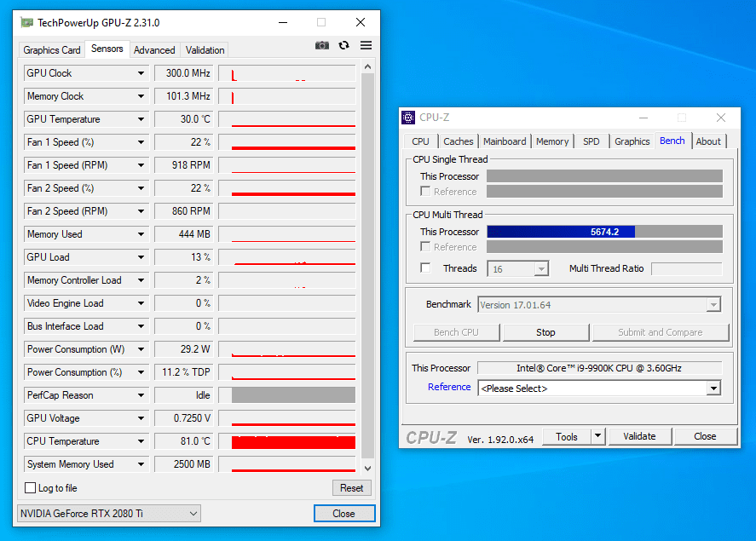The height and width of the screenshot is (541, 756).
Task: Click the Reset button in GPU-Z
Action: click(351, 488)
